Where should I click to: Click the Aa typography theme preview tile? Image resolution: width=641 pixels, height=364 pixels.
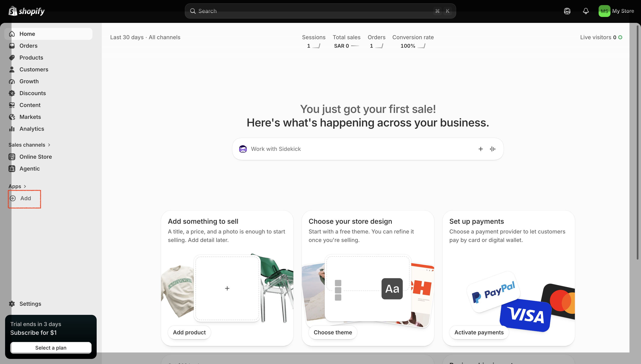(392, 289)
